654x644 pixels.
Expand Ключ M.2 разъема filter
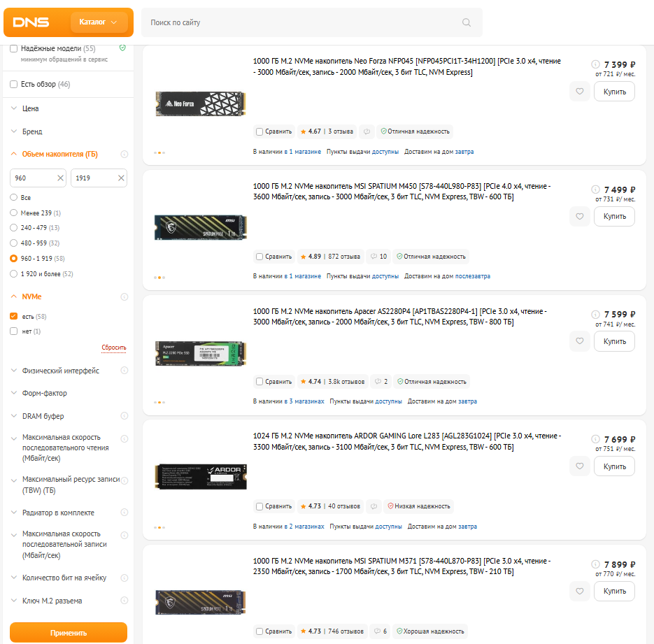(x=52, y=601)
